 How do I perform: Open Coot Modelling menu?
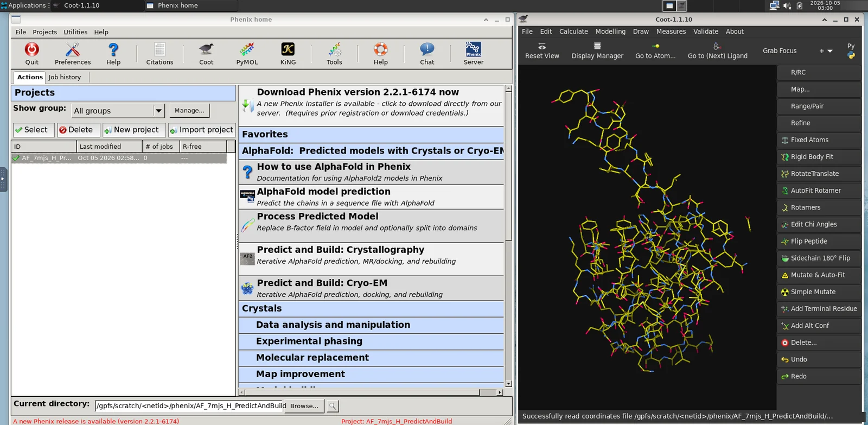coord(610,31)
